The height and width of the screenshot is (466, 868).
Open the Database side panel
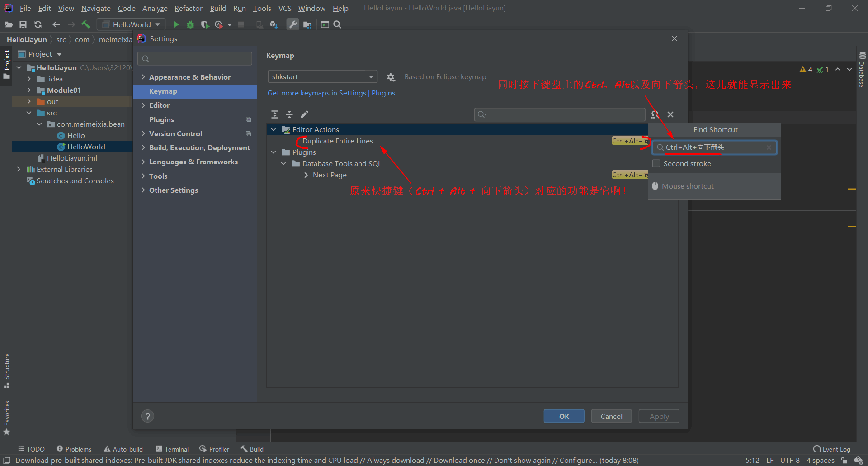(862, 69)
